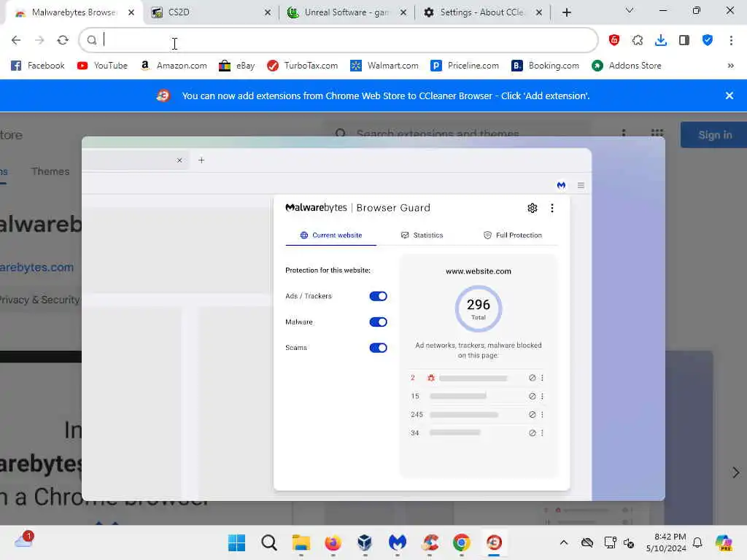The image size is (747, 560).
Task: Open the YouTube bookmark
Action: [102, 66]
